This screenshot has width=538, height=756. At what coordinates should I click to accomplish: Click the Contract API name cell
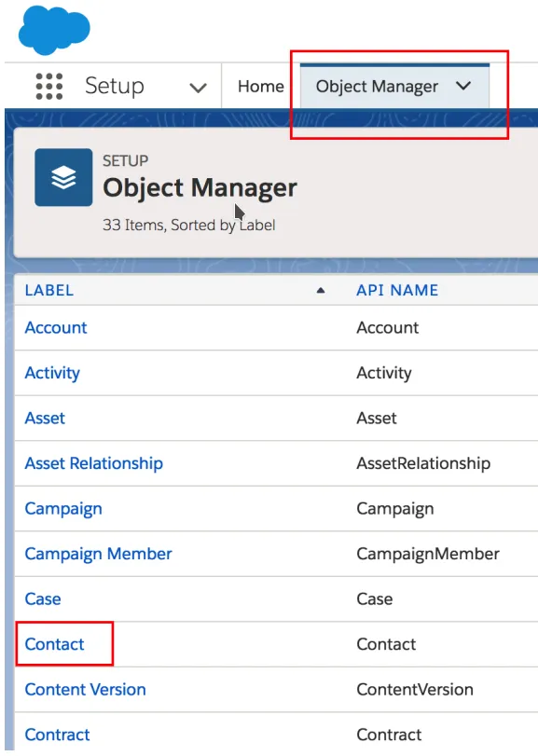point(389,735)
